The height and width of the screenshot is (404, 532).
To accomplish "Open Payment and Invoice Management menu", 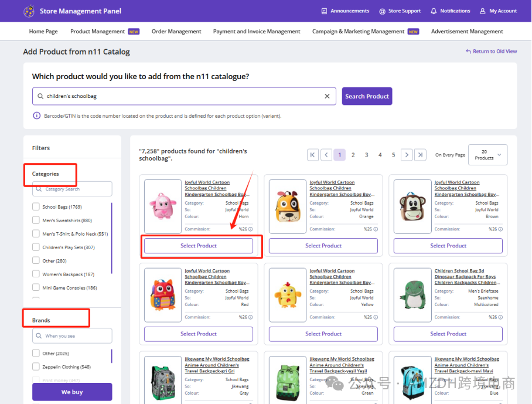I will pos(257,32).
